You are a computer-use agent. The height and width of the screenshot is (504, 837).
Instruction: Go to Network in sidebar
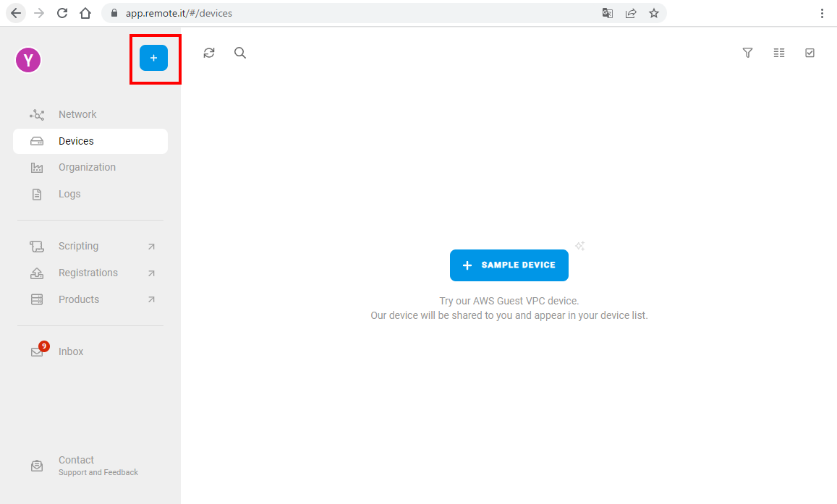coord(77,114)
